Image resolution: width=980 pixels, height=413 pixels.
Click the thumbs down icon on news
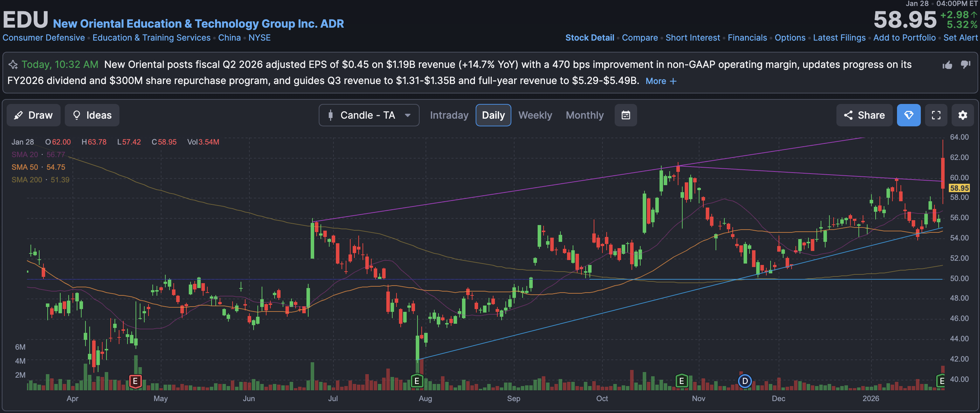tap(965, 64)
